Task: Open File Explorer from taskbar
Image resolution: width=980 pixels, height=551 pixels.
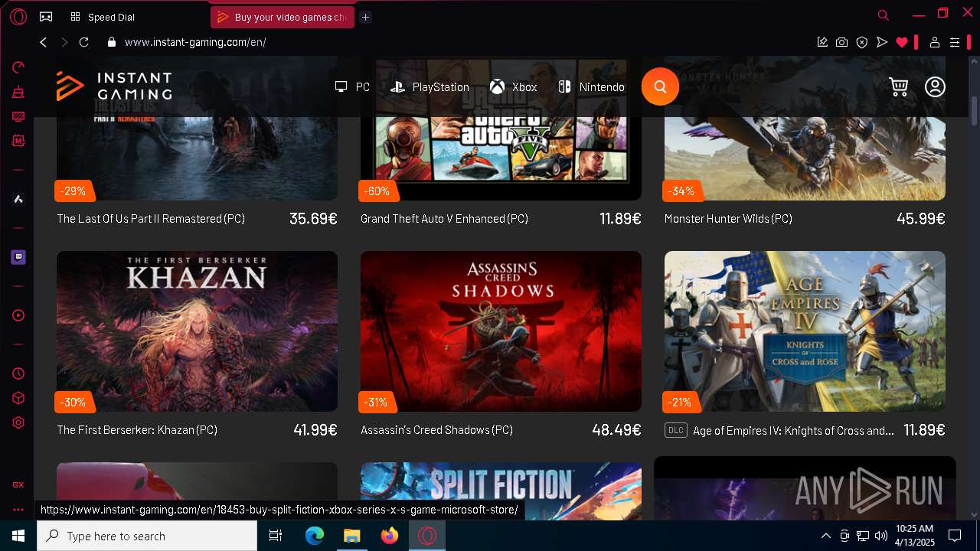Action: pyautogui.click(x=351, y=536)
